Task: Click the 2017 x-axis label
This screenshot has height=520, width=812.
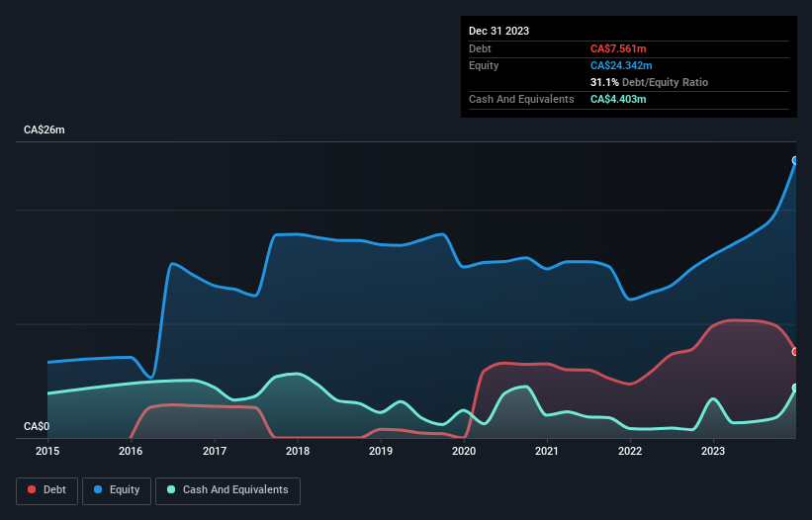Action: 215,451
